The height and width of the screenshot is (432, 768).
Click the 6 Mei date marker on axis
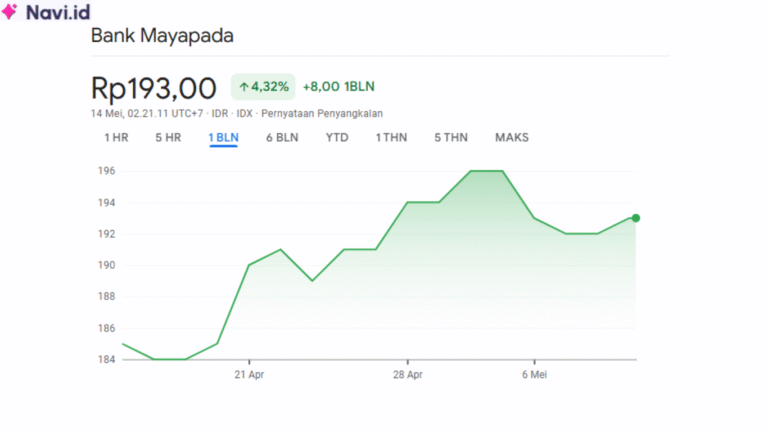(x=534, y=375)
